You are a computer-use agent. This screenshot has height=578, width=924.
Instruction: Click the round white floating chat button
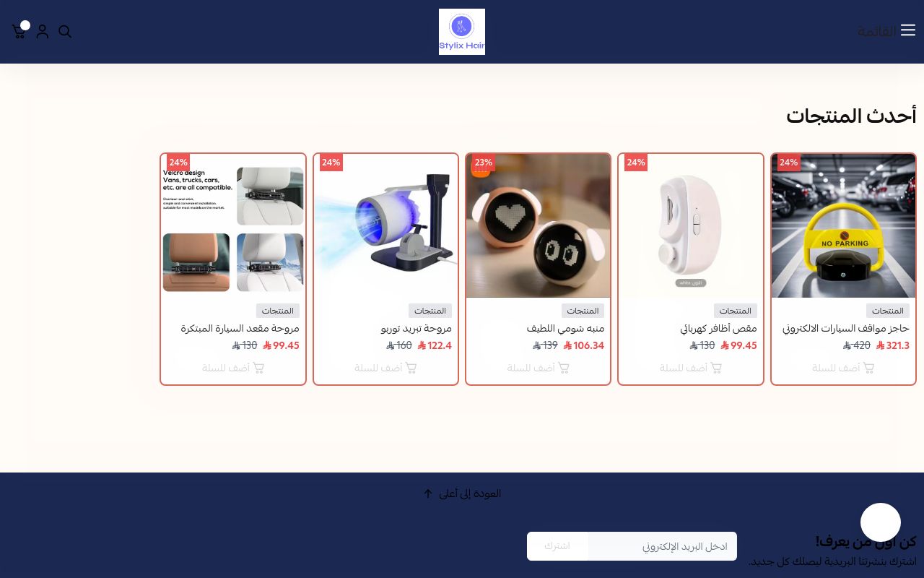[881, 522]
